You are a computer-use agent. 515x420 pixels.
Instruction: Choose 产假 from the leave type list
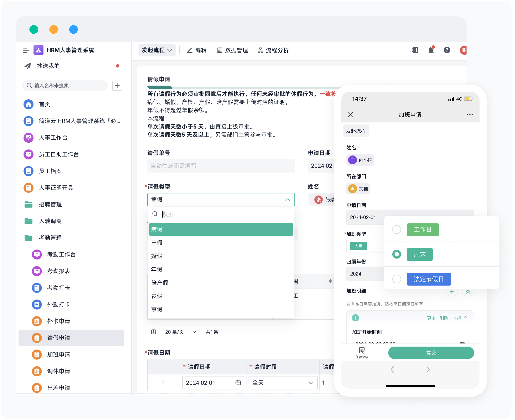tap(221, 243)
